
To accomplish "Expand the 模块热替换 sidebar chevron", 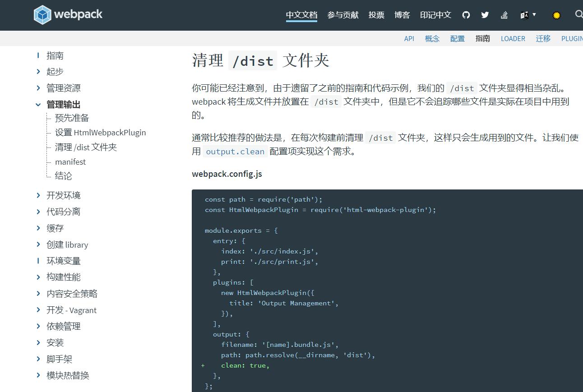I will [38, 375].
